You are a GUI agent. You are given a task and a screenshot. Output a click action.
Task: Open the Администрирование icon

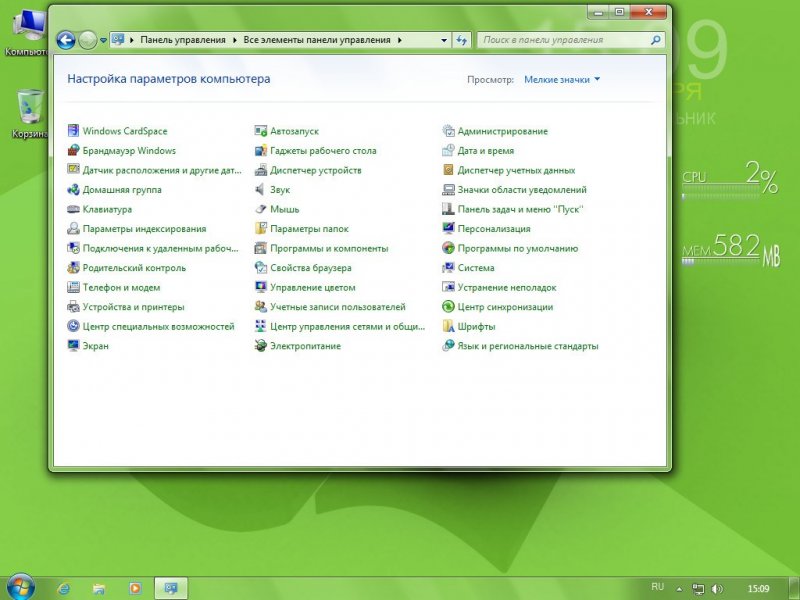(448, 131)
